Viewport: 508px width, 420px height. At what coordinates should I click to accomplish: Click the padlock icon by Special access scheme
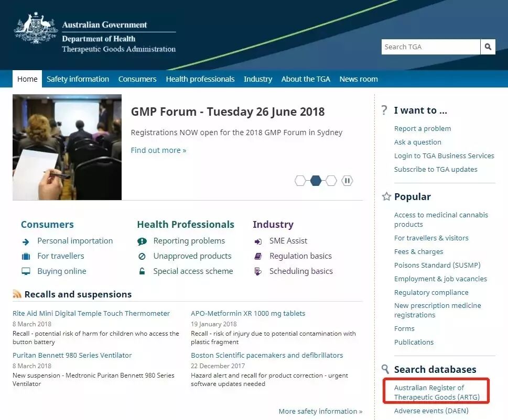(x=142, y=271)
